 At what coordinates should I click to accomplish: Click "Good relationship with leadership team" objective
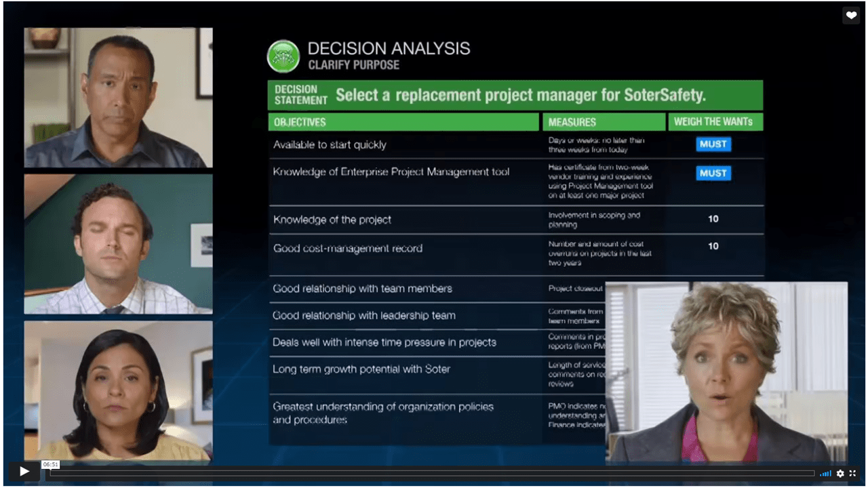pos(364,315)
